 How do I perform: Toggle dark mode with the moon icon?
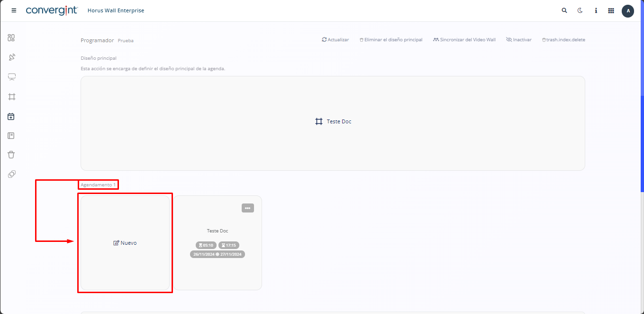[580, 10]
